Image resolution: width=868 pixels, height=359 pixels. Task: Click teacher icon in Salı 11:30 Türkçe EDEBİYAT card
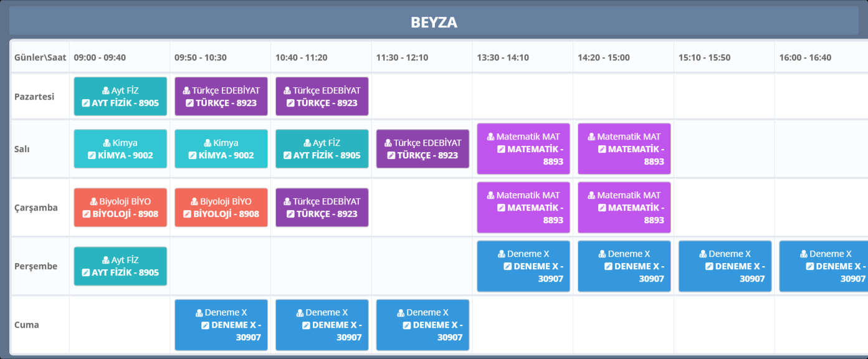point(389,143)
